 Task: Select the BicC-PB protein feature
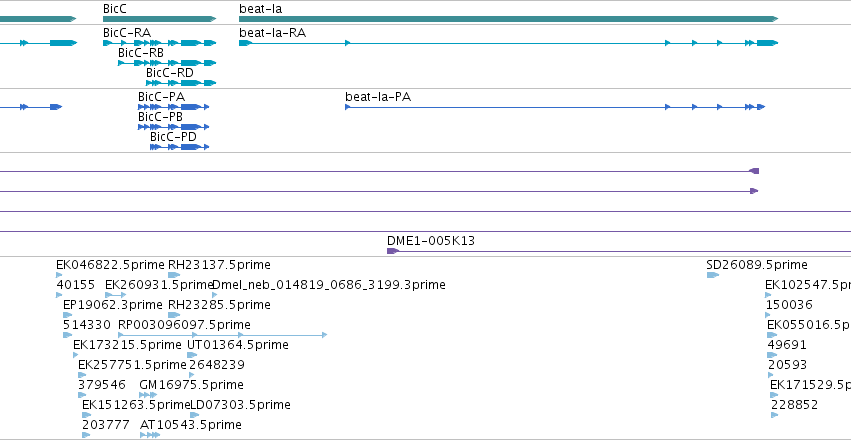[174, 127]
